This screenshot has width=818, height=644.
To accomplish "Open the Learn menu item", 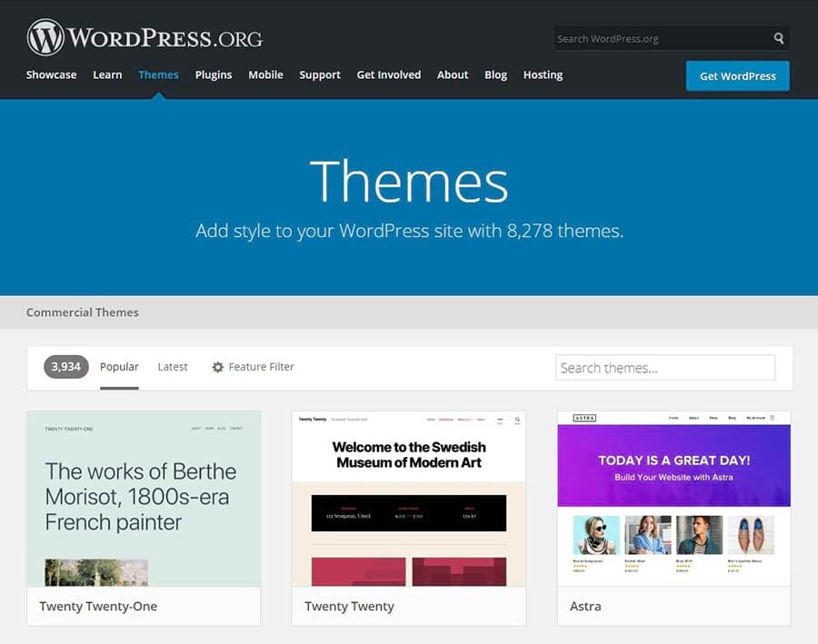I will click(x=107, y=74).
